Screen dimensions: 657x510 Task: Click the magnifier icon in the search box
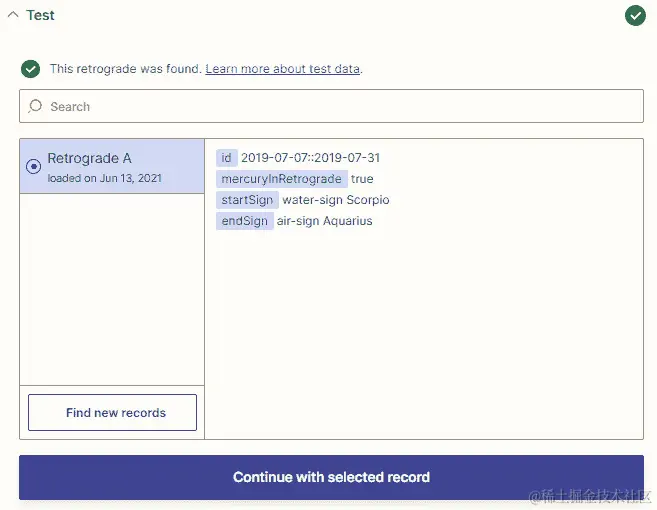tap(35, 106)
